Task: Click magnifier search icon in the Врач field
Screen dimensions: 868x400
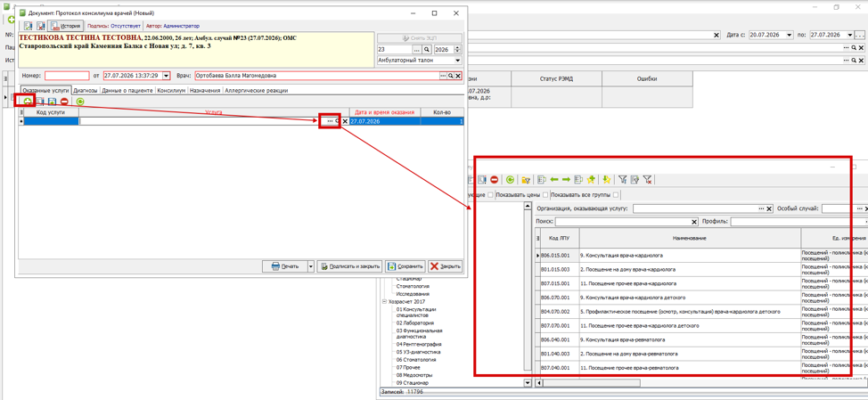Action: point(451,76)
